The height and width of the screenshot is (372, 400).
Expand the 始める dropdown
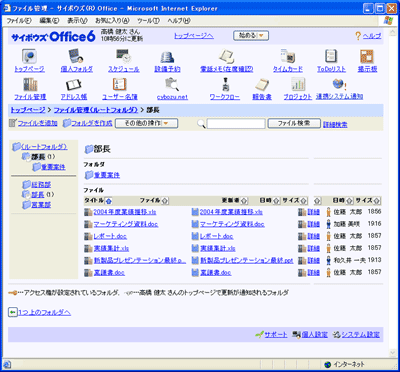251,36
